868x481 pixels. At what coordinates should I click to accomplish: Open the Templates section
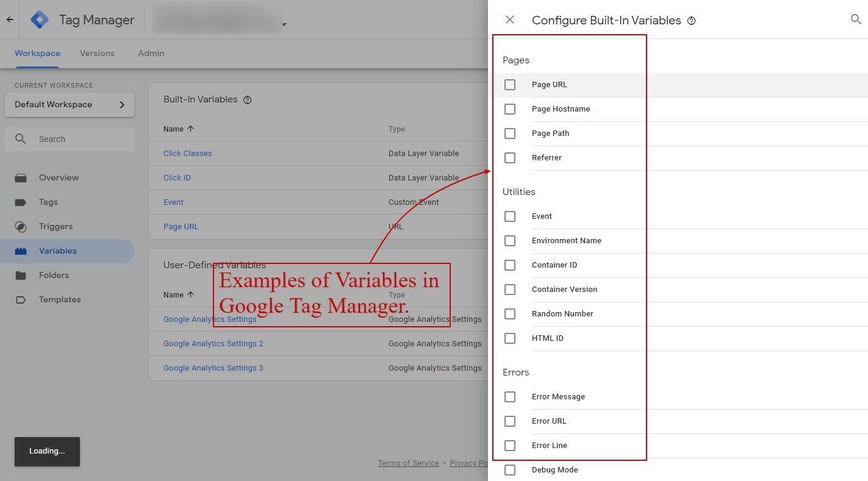coord(60,299)
